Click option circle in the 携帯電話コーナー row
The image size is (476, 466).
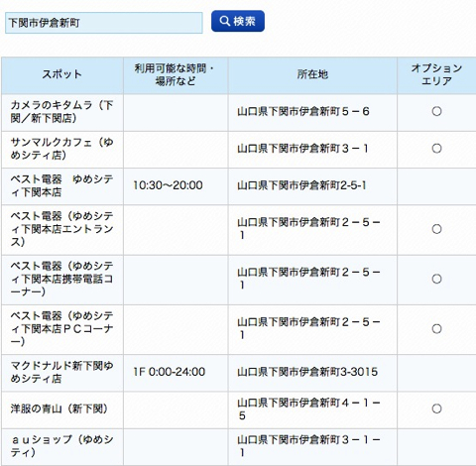click(x=436, y=279)
